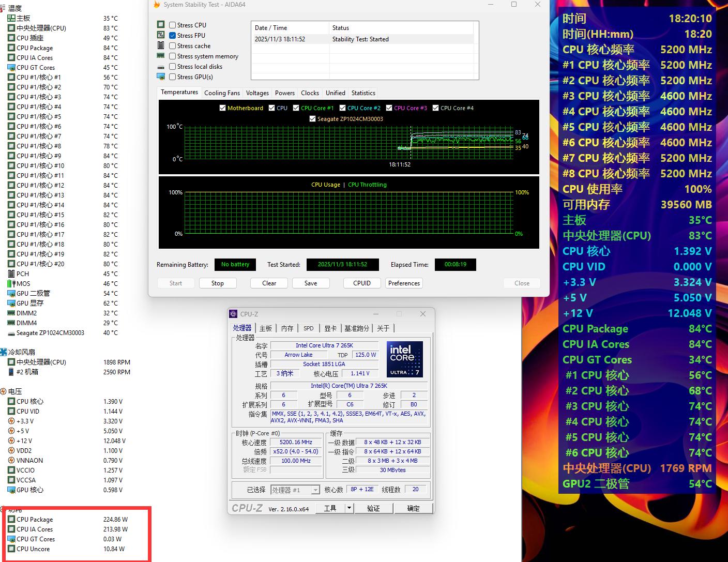
Task: Click the icon beside GPU 核心 0.598 V row
Action: point(11,490)
